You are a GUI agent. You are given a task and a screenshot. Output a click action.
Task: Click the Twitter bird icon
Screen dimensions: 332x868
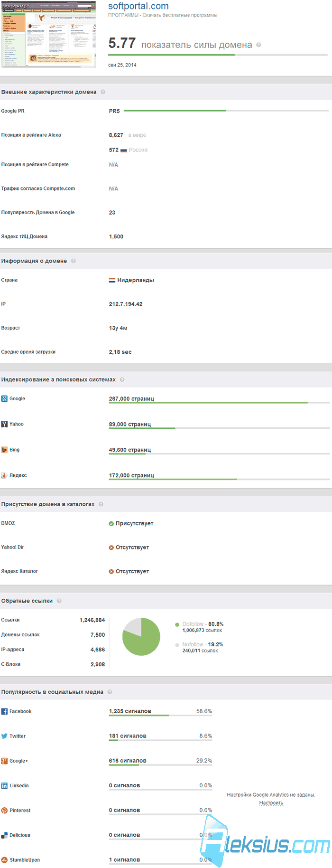click(4, 736)
